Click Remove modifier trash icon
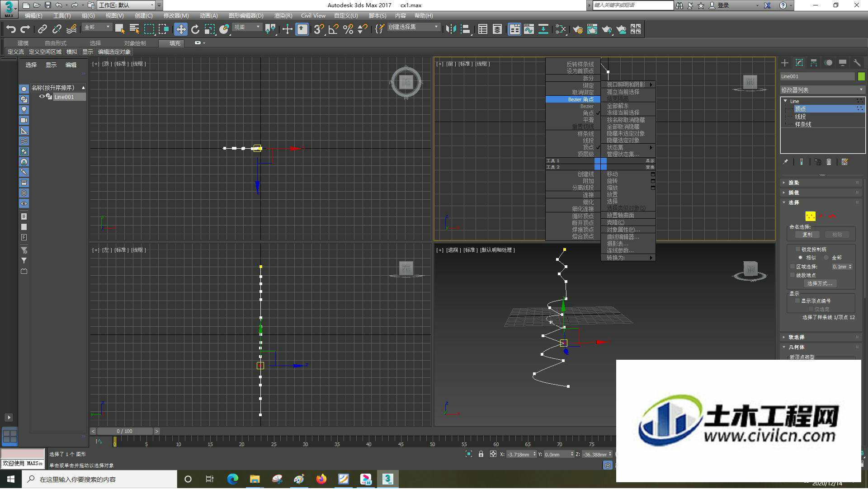868x489 pixels. (829, 162)
